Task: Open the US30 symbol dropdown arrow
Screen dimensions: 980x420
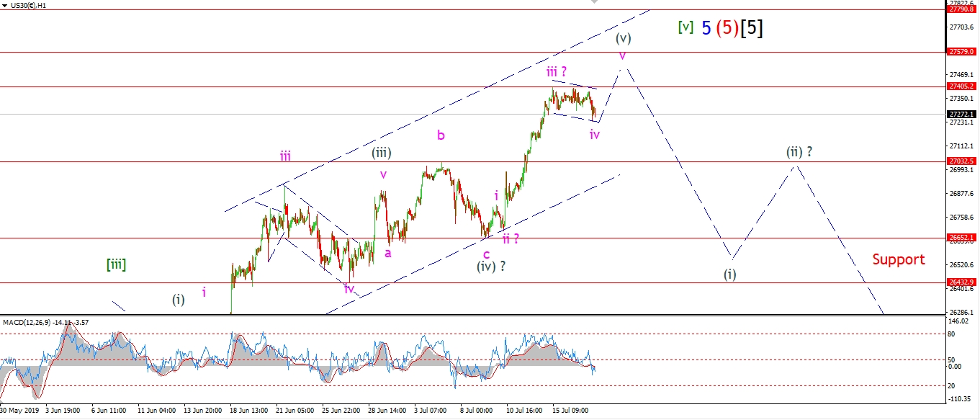Action: [x=6, y=6]
